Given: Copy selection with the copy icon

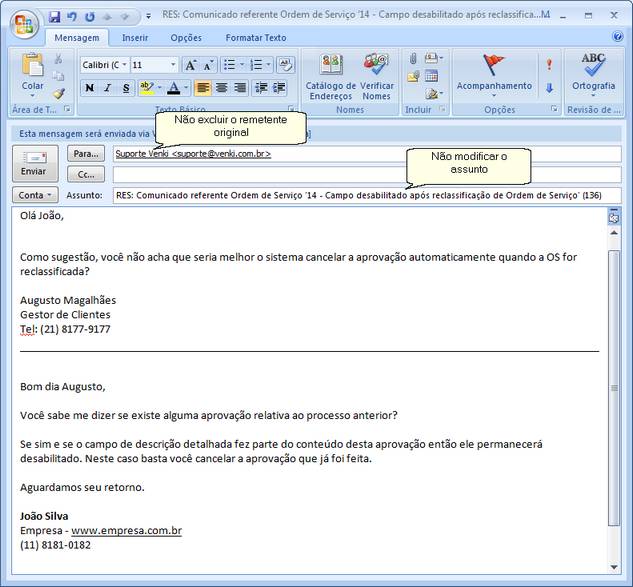Looking at the screenshot, I should [59, 76].
